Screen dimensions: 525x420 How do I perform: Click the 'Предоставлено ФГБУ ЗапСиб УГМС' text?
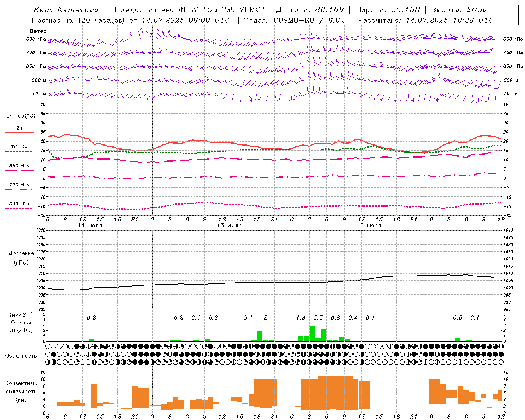(x=189, y=10)
